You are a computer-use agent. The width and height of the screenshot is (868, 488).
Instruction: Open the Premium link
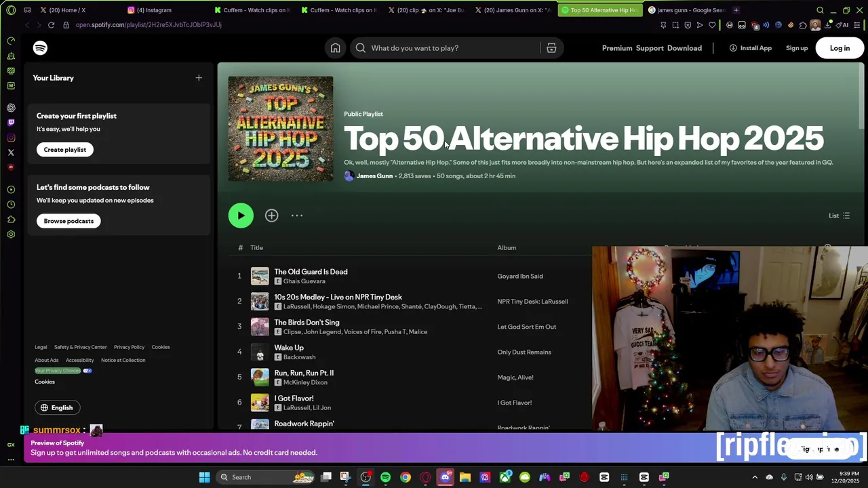(x=617, y=48)
